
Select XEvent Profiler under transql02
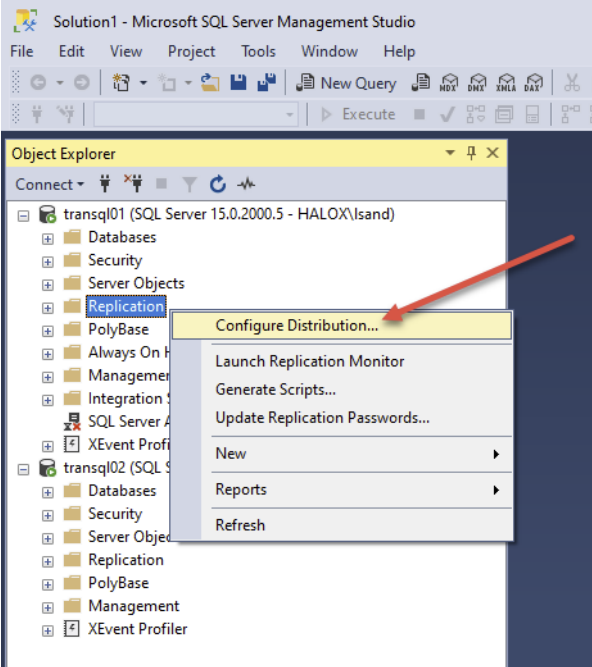point(137,629)
